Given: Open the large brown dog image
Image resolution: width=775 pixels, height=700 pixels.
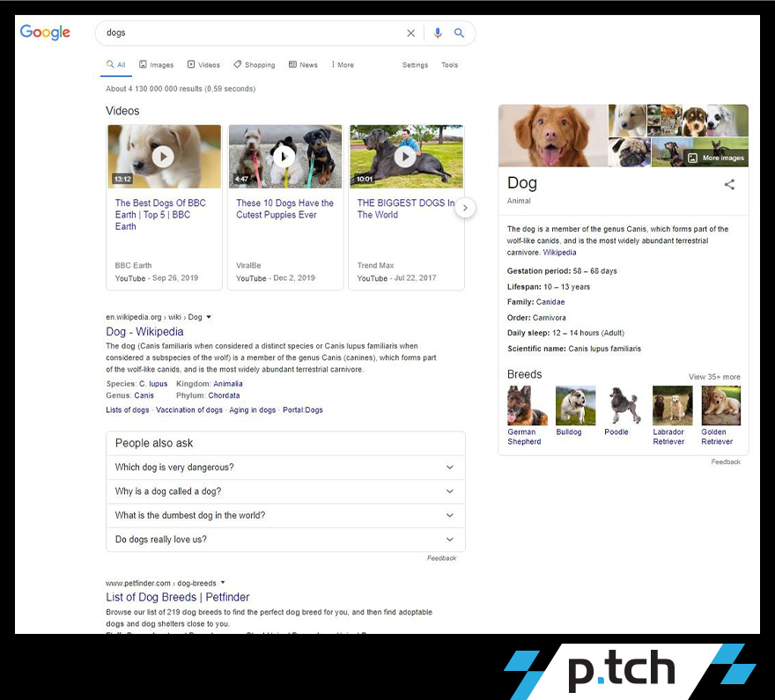Looking at the screenshot, I should point(553,136).
